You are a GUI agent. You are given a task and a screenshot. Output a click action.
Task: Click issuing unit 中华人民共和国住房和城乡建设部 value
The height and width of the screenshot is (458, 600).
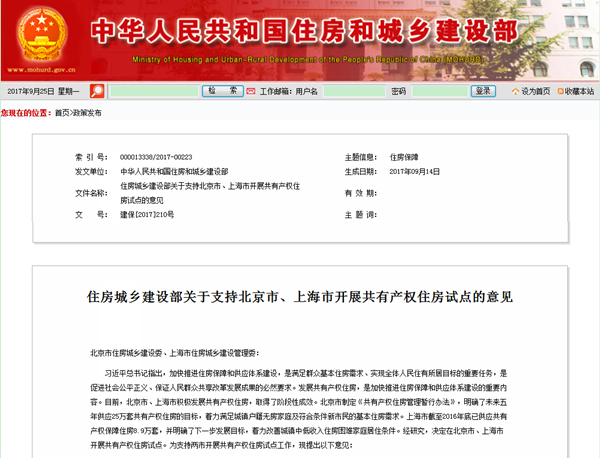pyautogui.click(x=174, y=171)
